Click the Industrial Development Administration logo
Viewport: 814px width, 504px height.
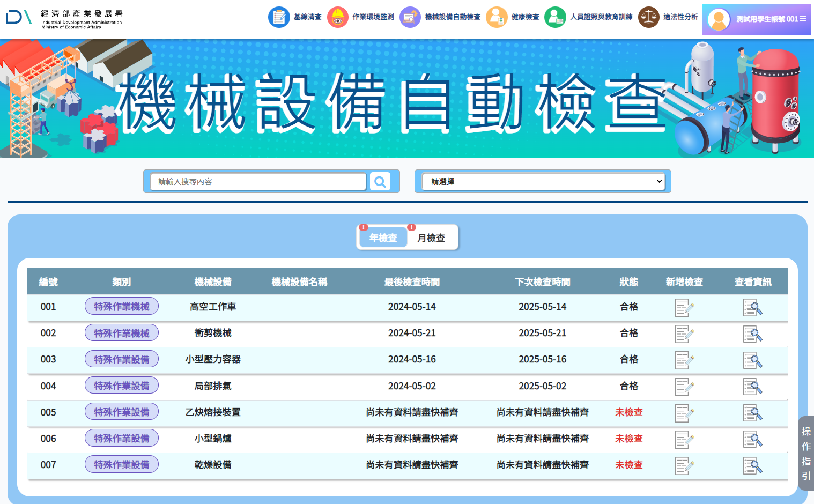(64, 18)
